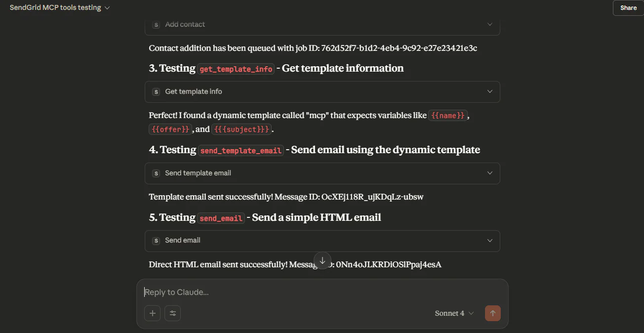This screenshot has width=644, height=333.
Task: Open the attachment plus icon
Action: 152,313
